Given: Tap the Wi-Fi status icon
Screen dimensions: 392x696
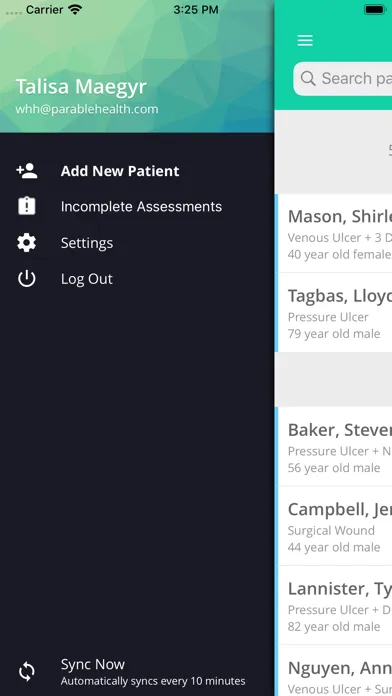Looking at the screenshot, I should (75, 9).
